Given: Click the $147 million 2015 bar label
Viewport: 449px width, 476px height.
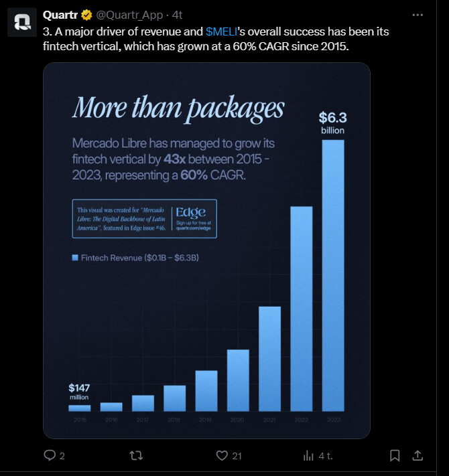Looking at the screenshot, I should click(x=79, y=392).
